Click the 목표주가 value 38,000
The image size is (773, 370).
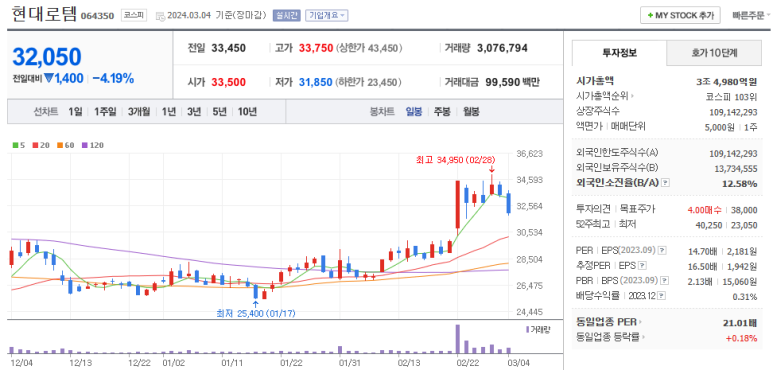tap(744, 210)
